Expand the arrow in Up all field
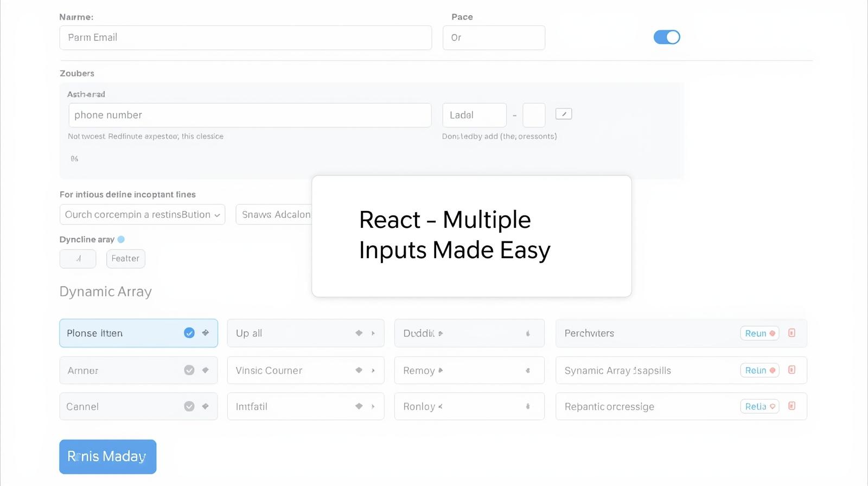 [373, 333]
